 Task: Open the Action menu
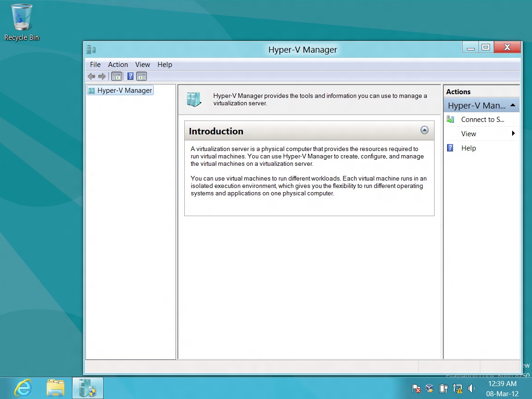pos(118,65)
